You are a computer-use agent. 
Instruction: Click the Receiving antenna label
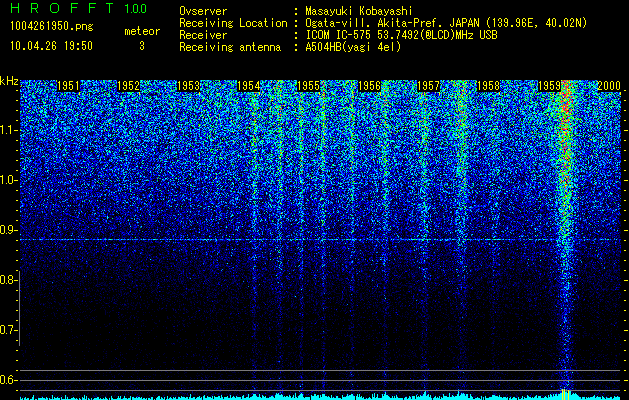pos(230,47)
